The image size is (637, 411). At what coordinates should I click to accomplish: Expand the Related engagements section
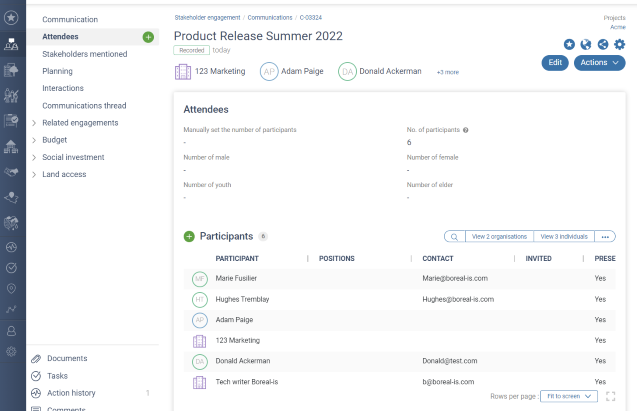tap(34, 123)
